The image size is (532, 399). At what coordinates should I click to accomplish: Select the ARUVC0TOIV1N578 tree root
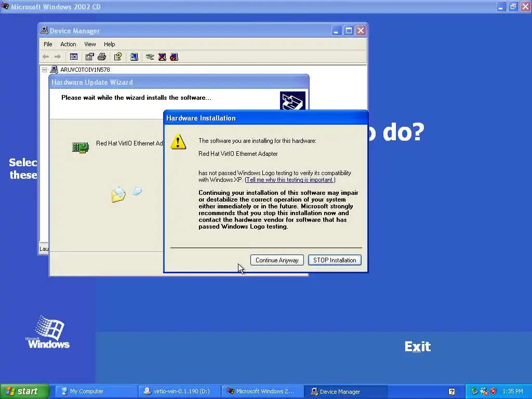point(85,70)
